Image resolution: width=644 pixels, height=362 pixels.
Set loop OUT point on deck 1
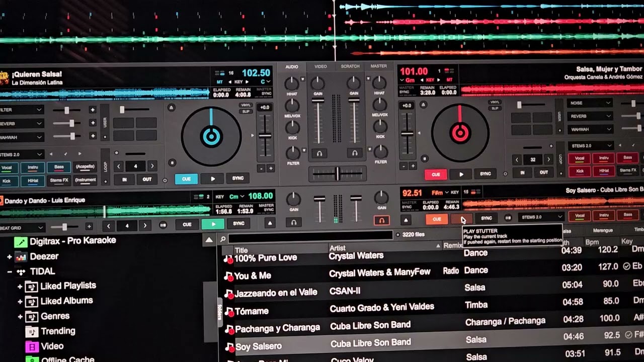147,179
